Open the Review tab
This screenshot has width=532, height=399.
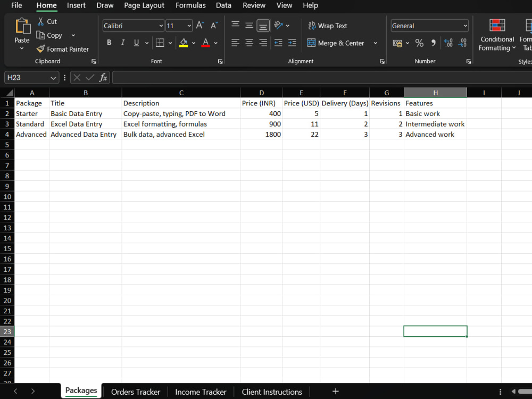tap(254, 5)
